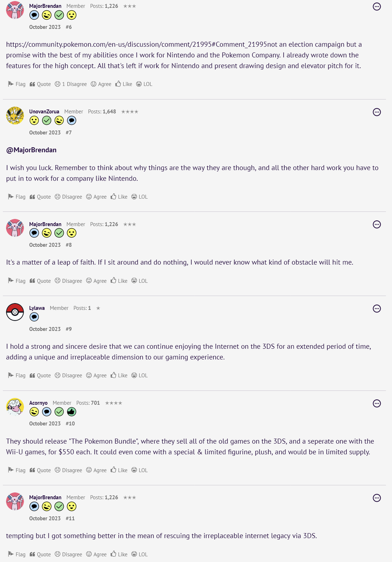Quote UnovanZorua's post #7
This screenshot has height=562, width=392.
click(x=40, y=197)
